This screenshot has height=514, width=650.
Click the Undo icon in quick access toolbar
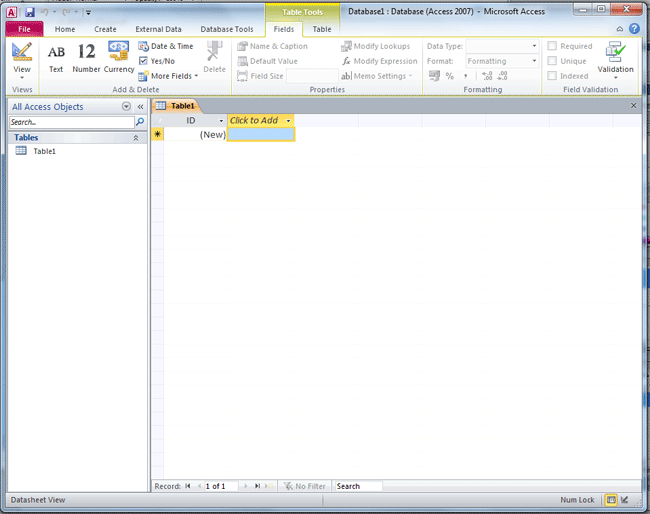[x=44, y=12]
